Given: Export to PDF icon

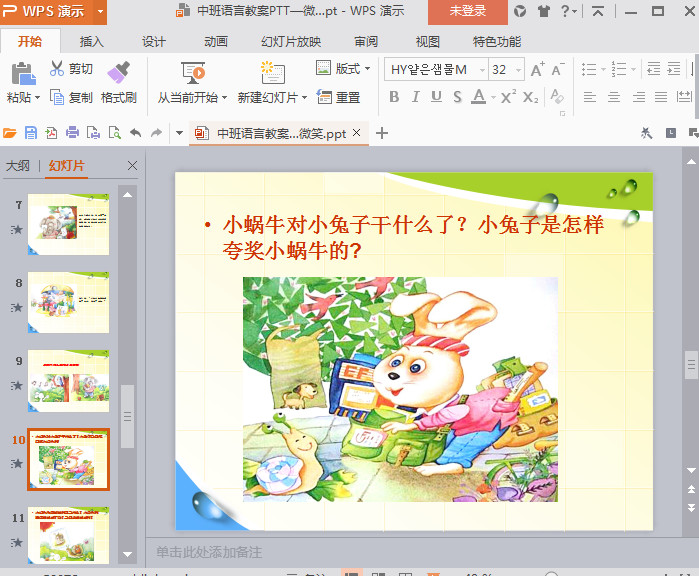Looking at the screenshot, I should coord(51,133).
